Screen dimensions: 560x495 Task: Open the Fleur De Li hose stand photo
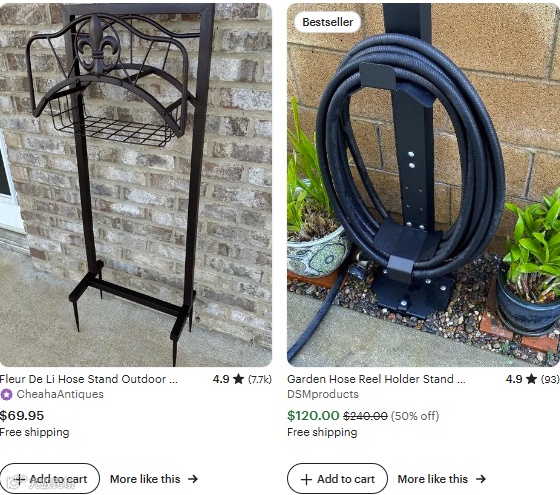pos(136,185)
